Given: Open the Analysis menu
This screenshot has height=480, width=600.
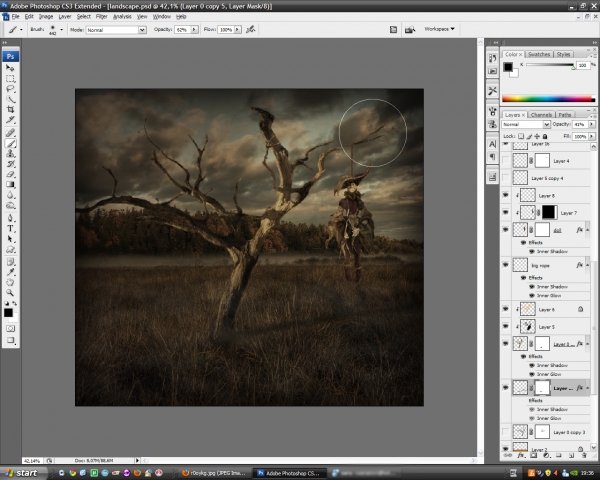Looking at the screenshot, I should 122,16.
